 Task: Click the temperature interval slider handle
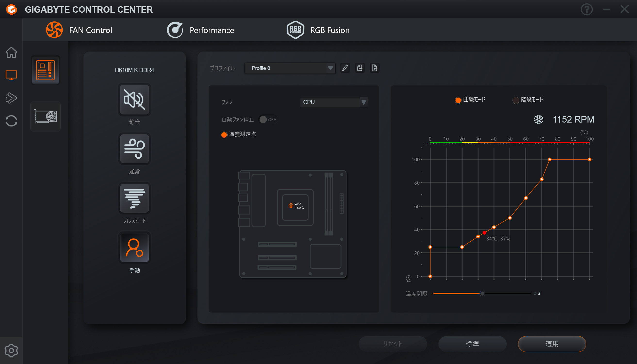point(482,293)
